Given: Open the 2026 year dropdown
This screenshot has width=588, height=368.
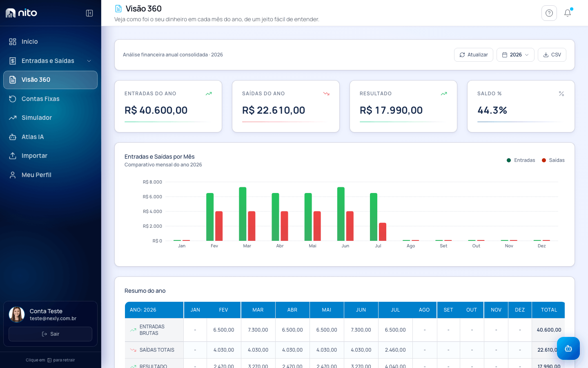Looking at the screenshot, I should 515,55.
